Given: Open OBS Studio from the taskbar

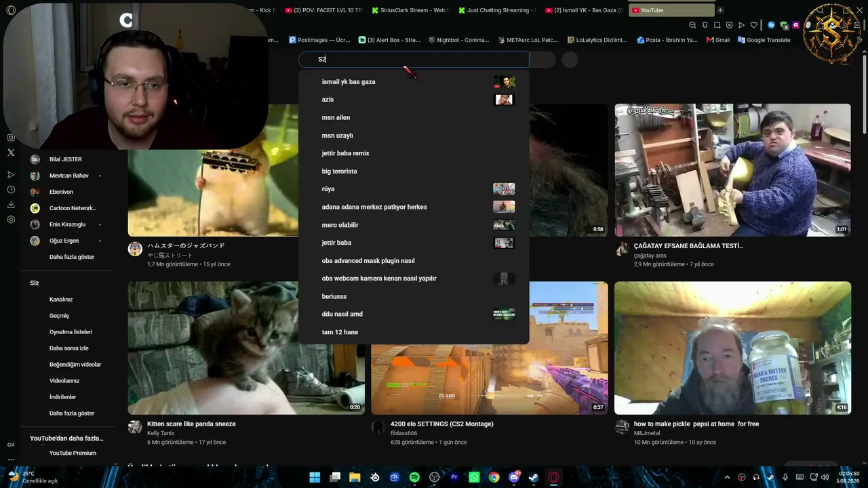Looking at the screenshot, I should pyautogui.click(x=435, y=477).
